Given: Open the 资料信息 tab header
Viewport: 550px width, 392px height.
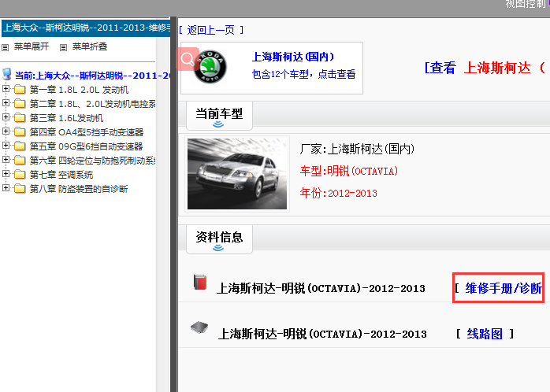Looking at the screenshot, I should [x=219, y=239].
